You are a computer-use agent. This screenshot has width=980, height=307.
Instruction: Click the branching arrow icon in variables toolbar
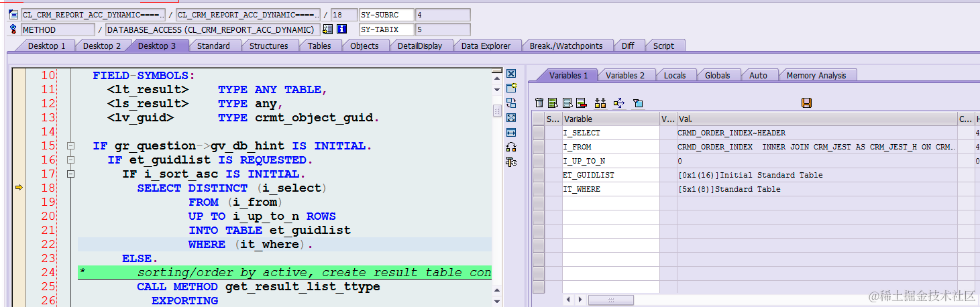coord(619,103)
